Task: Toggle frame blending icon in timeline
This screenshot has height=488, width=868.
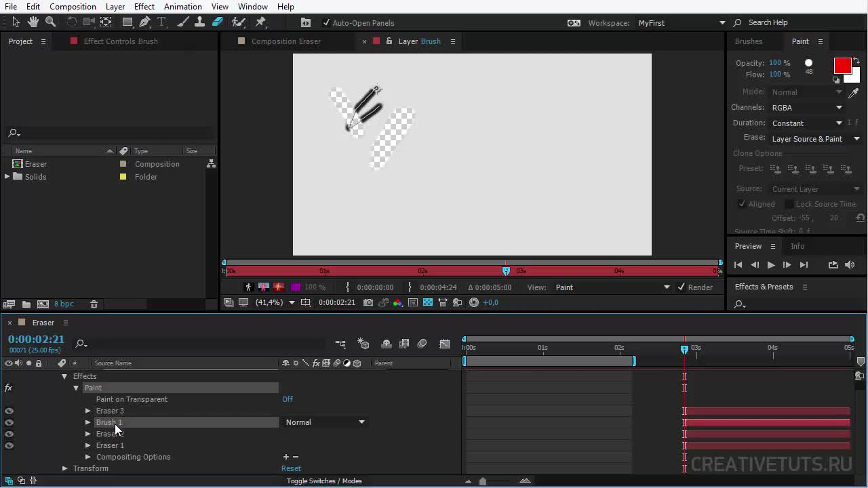Action: 404,344
